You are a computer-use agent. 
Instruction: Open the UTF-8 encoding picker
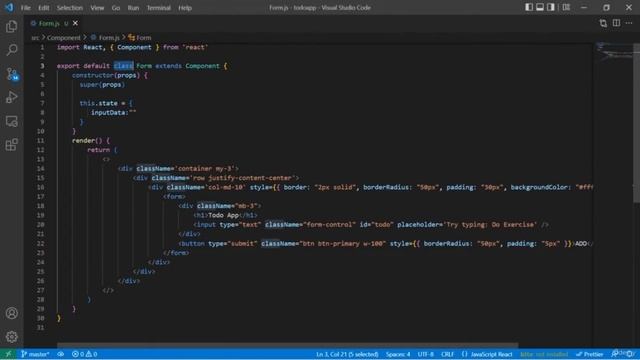426,354
